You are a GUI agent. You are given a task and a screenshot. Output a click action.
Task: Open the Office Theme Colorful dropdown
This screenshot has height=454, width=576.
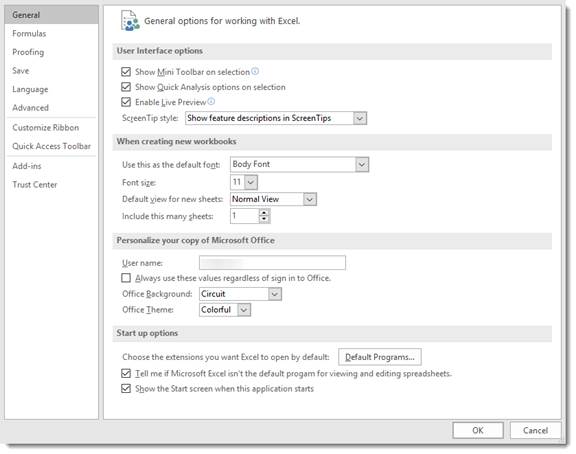point(225,310)
